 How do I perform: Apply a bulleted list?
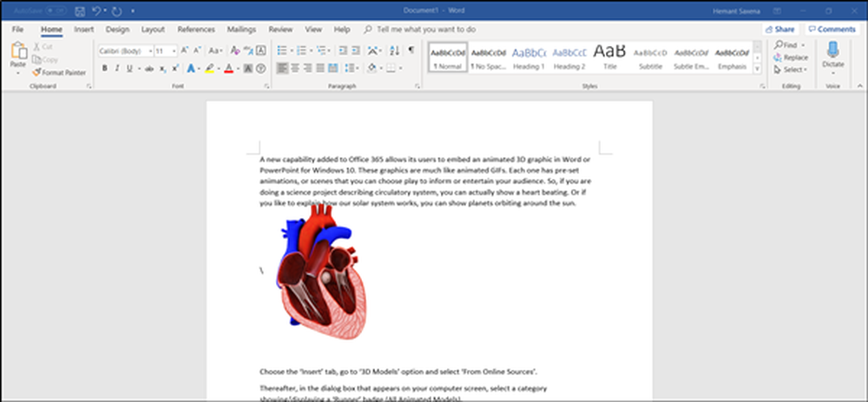point(283,50)
